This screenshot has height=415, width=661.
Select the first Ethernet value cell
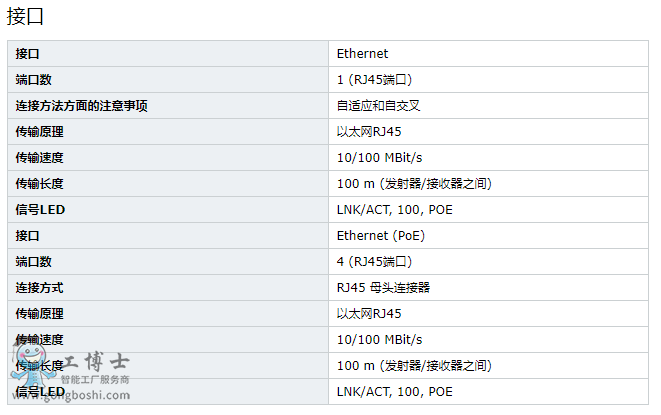[x=488, y=54]
